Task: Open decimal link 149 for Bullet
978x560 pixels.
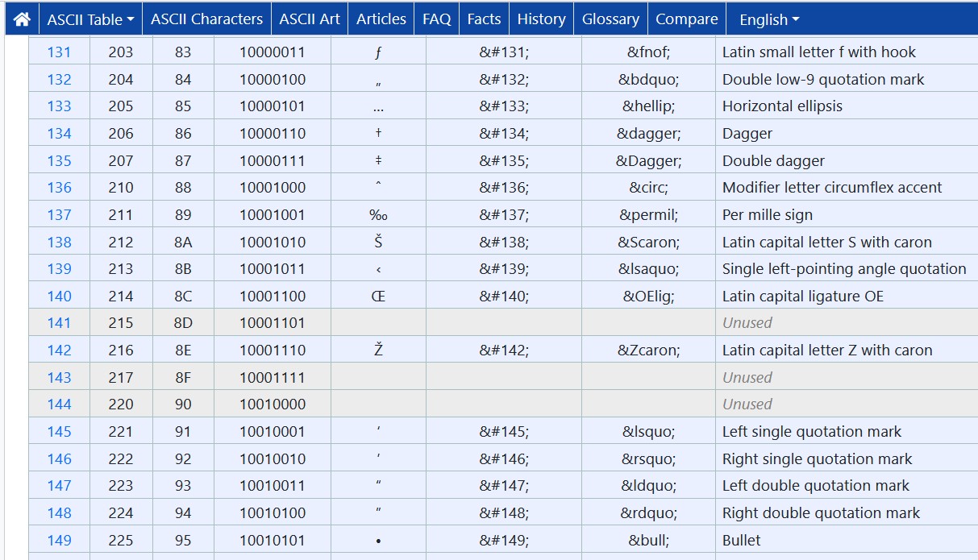Action: [59, 541]
